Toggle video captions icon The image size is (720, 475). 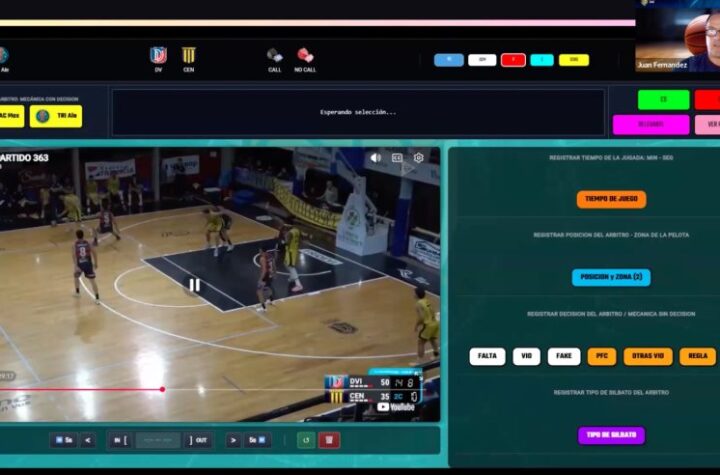tap(397, 157)
